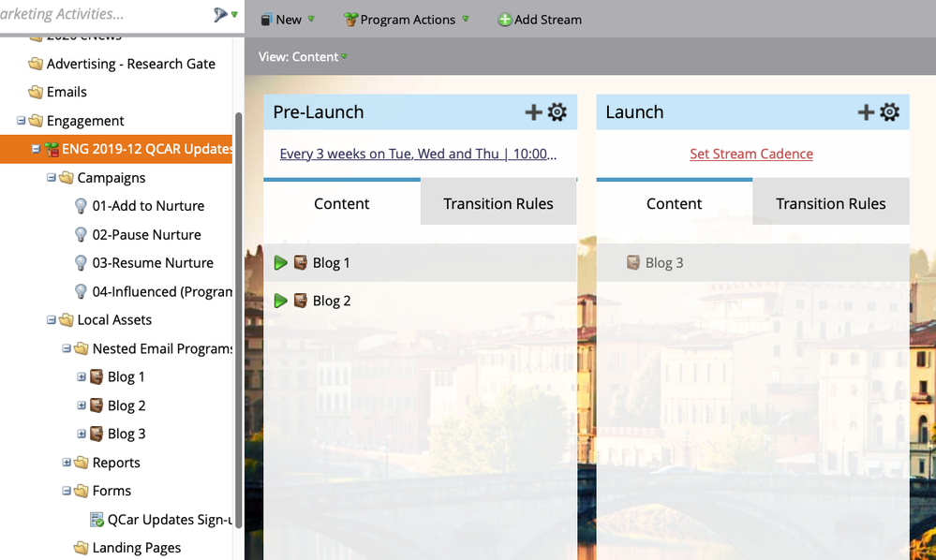Switch to Transition Rules tab in Launch
Viewport: 936px width, 560px height.
(831, 203)
